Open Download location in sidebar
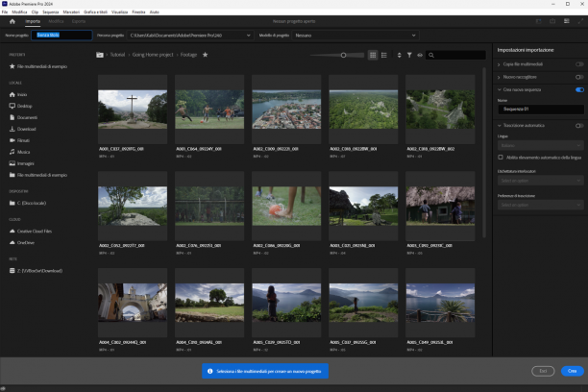Screen dimensions: 588x392 (x=22, y=129)
